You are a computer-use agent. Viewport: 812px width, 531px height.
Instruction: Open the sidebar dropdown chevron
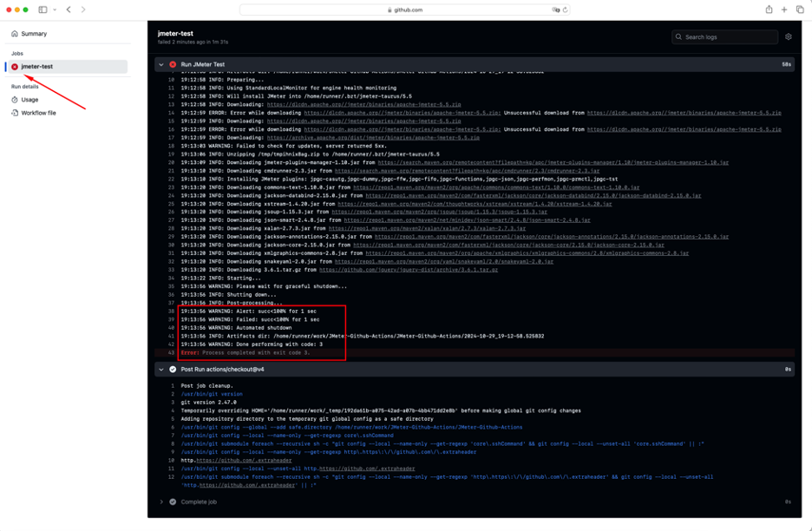point(55,10)
